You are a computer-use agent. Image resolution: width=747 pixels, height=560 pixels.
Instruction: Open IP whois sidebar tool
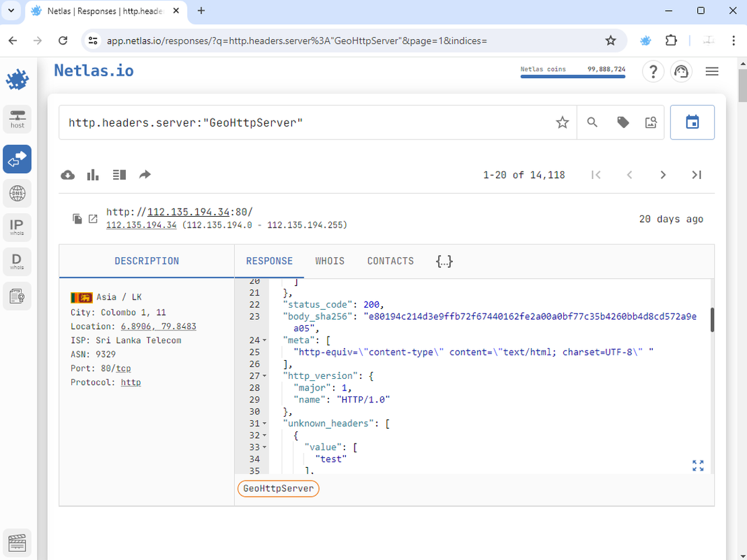click(17, 227)
